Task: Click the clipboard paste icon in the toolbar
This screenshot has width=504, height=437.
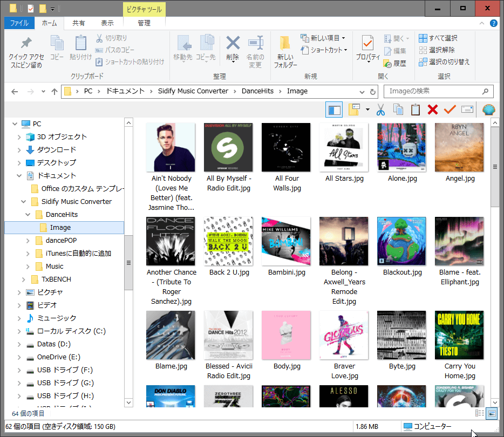Action: click(x=415, y=110)
